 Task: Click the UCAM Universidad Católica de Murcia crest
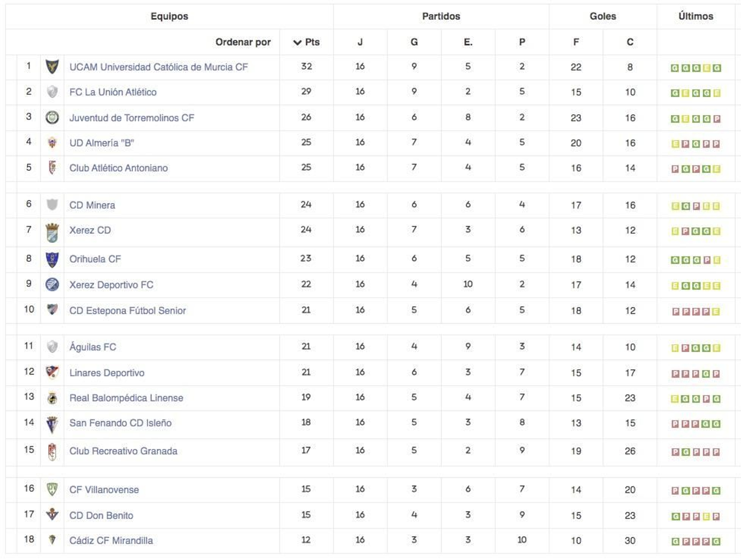click(x=52, y=67)
